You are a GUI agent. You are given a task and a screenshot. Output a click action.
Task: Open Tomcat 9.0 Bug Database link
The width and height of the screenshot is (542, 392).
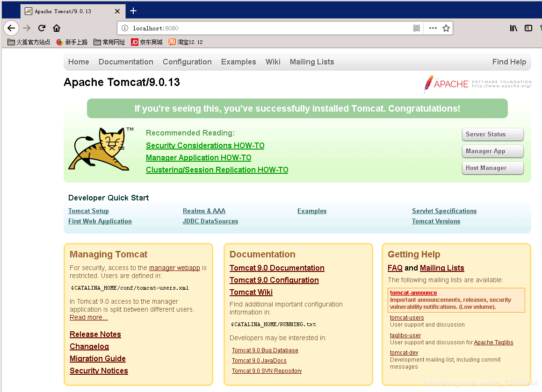(265, 350)
